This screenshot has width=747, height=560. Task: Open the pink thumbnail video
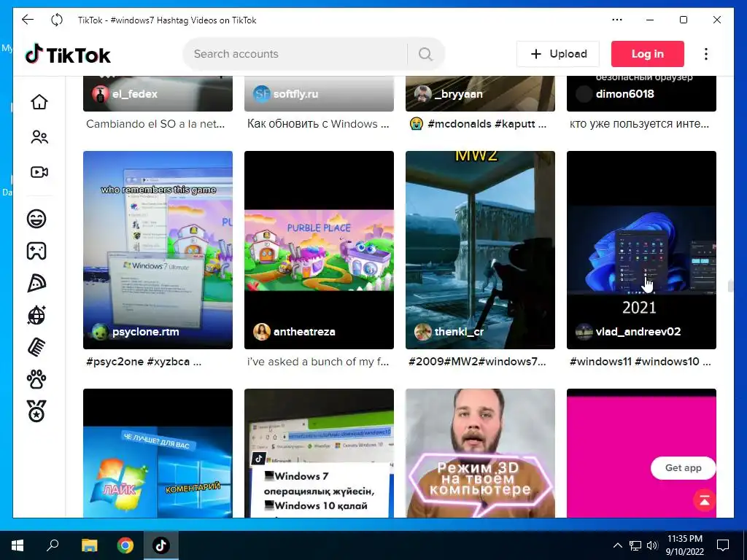[641, 454]
